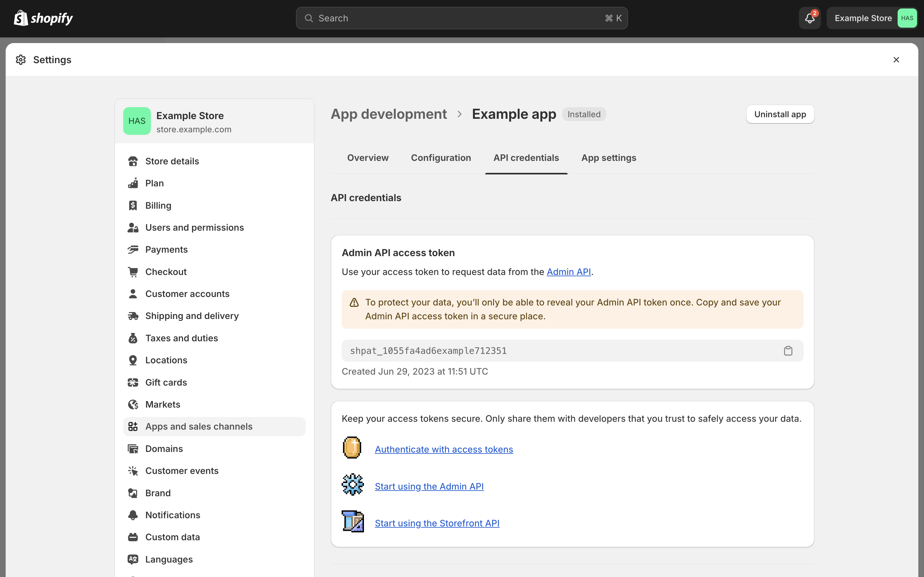Open Authenticate with access tokens link

point(443,449)
